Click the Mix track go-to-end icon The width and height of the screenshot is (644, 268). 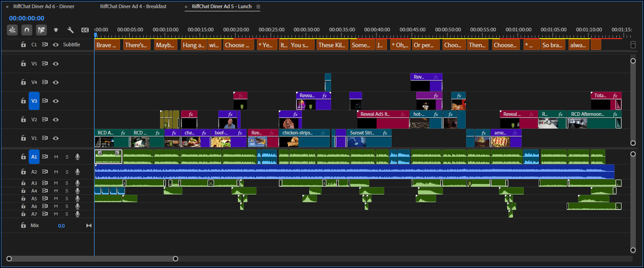[89, 225]
